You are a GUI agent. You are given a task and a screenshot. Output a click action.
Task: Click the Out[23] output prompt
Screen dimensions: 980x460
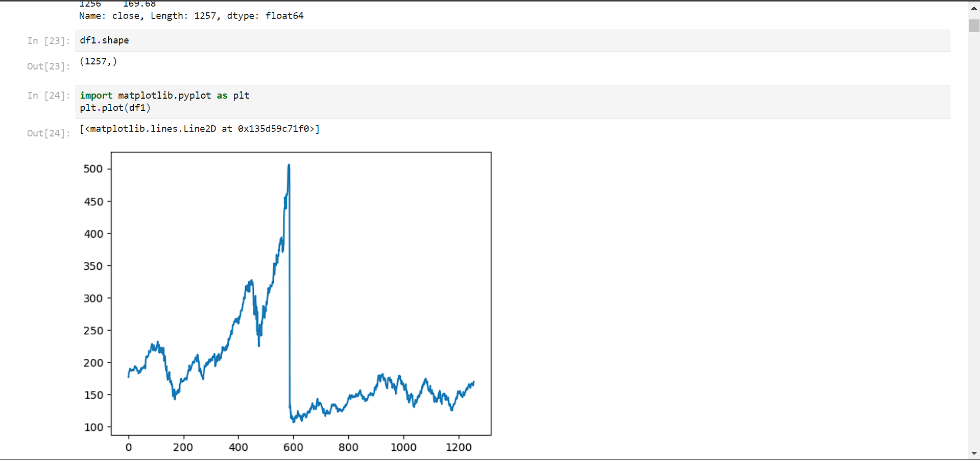49,66
